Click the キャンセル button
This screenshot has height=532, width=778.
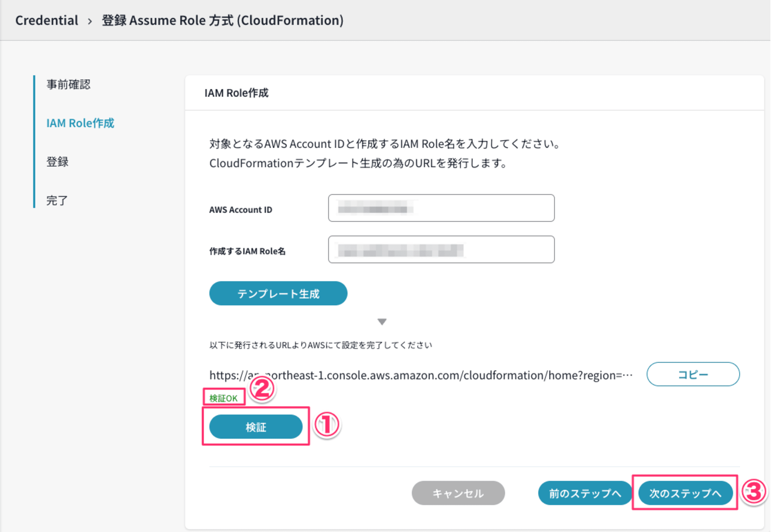pos(458,493)
